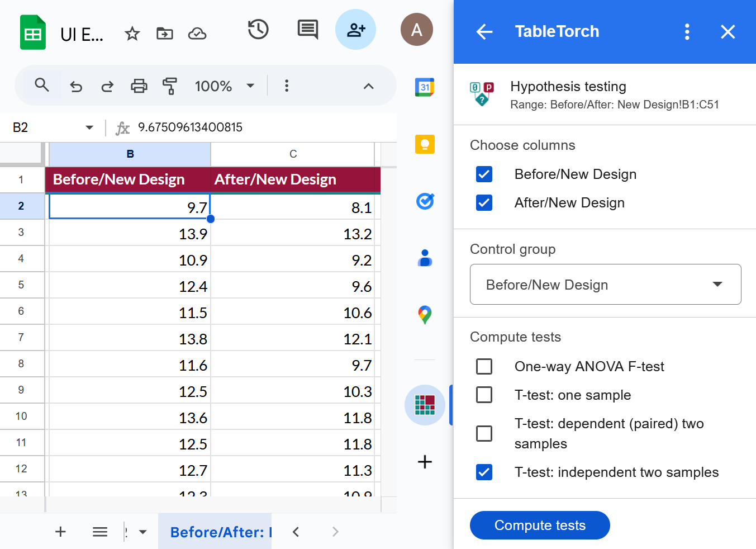The width and height of the screenshot is (756, 549).
Task: Print the spreadsheet
Action: click(x=139, y=86)
